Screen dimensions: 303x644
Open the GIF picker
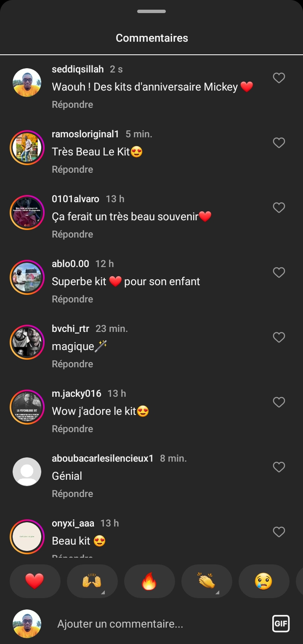coord(281,624)
